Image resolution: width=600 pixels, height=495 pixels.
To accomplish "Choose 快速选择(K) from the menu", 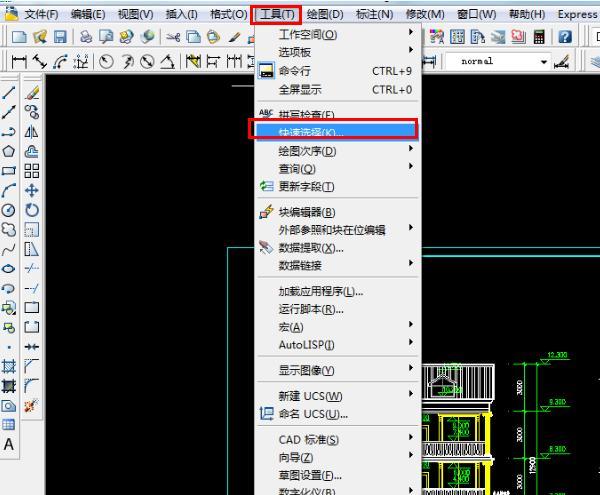I will [337, 132].
